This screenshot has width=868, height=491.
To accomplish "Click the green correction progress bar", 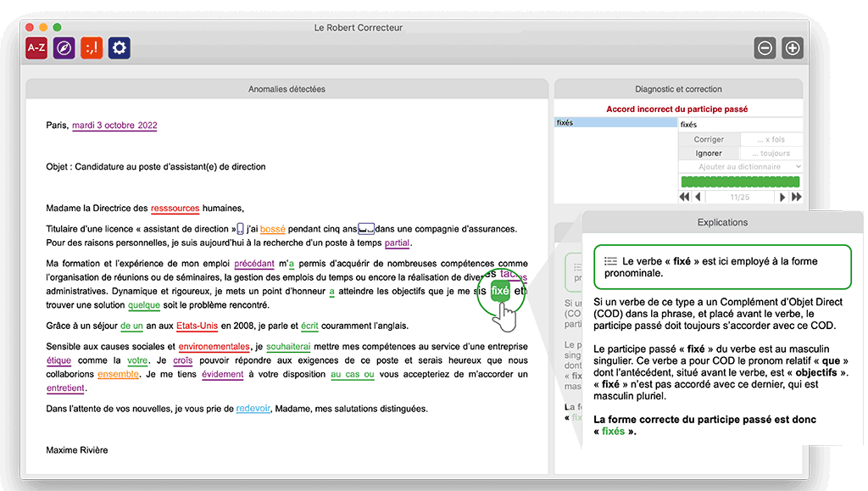I will (x=740, y=181).
